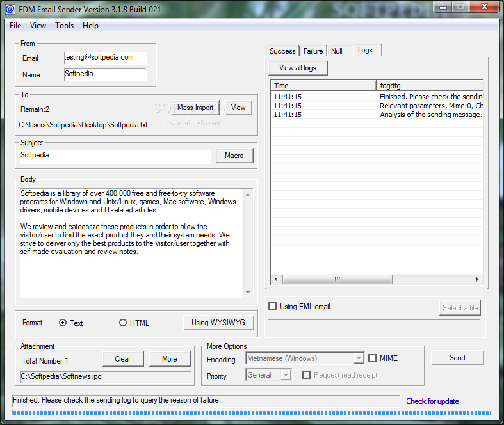The width and height of the screenshot is (504, 425).
Task: Expand the Encoding dropdown showing Vietnamese (Windows)
Action: tap(359, 358)
